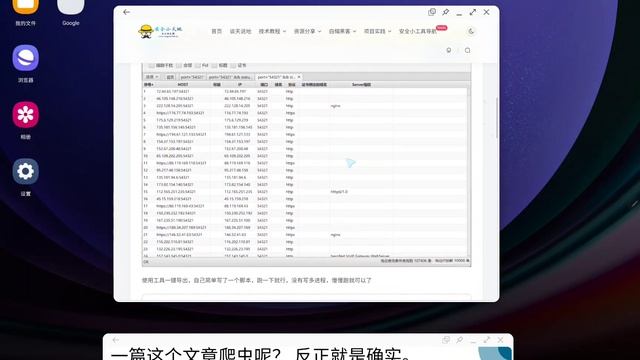Click the pin icon in the bottom window
The image size is (640, 360).
click(460, 340)
